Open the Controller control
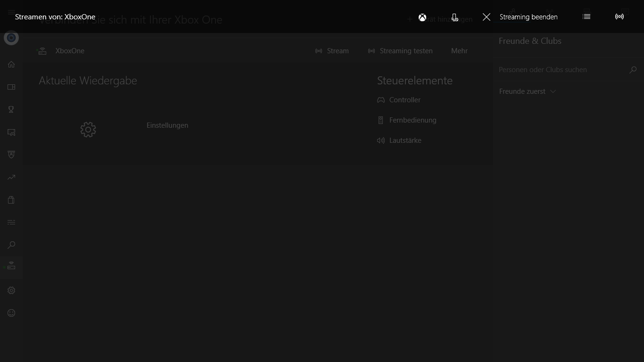This screenshot has width=644, height=362. (399, 100)
